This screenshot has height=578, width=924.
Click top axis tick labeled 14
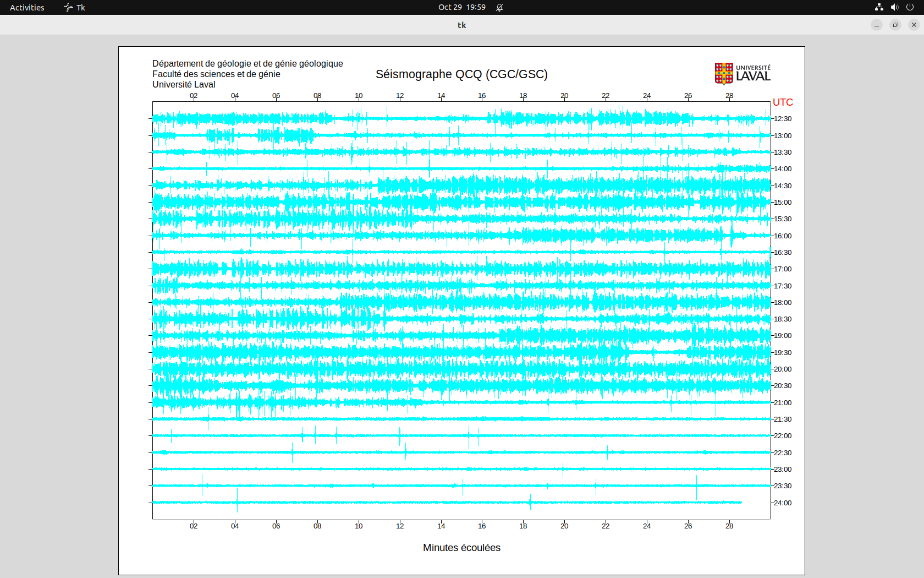pyautogui.click(x=441, y=96)
